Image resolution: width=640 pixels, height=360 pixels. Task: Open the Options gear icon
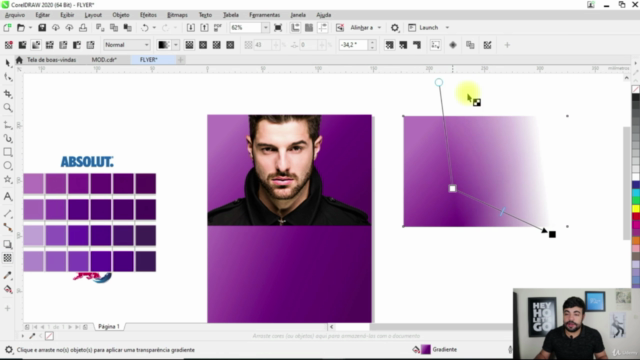(x=395, y=28)
